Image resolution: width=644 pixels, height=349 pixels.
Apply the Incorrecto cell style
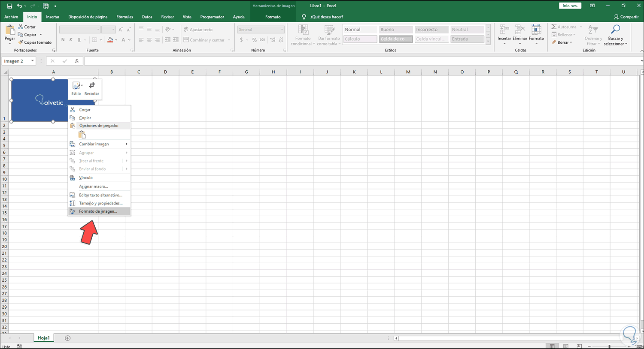431,30
